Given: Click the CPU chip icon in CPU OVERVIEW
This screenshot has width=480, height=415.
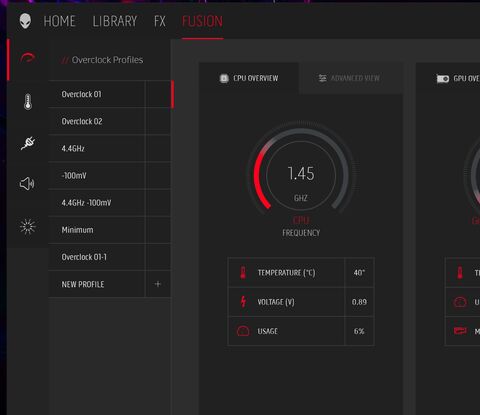Looking at the screenshot, I should pos(224,78).
